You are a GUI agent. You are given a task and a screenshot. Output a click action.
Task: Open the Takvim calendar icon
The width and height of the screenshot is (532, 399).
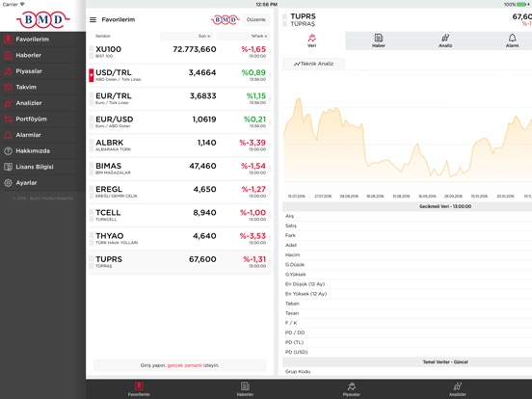8,87
